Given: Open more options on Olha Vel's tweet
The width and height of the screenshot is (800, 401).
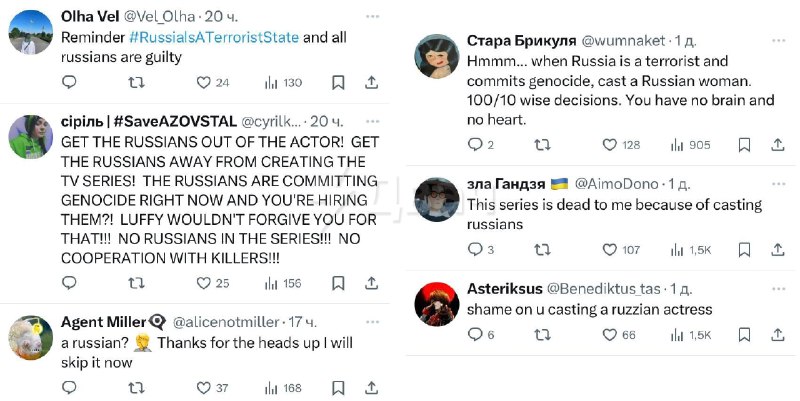Looking at the screenshot, I should coord(372,17).
